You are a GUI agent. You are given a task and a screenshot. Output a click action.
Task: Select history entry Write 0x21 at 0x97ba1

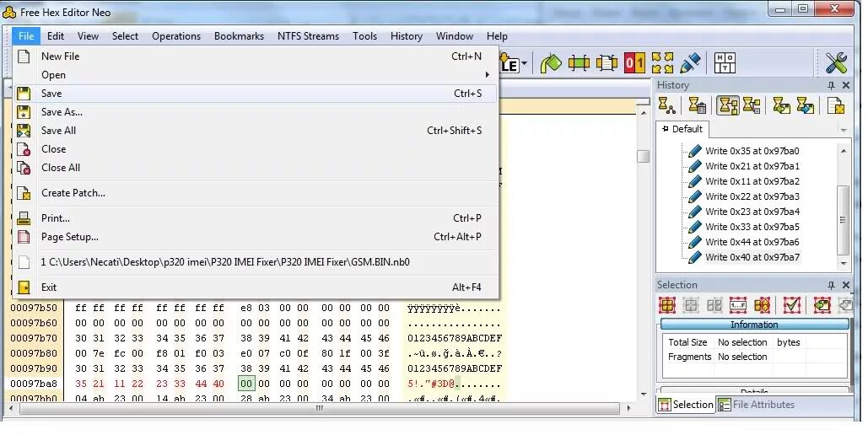(752, 166)
